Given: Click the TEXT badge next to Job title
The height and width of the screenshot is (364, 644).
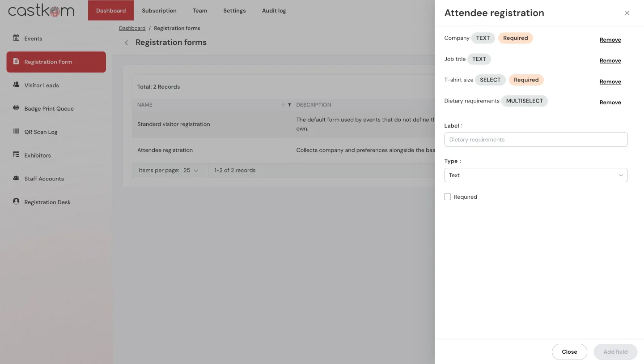Looking at the screenshot, I should tap(479, 59).
